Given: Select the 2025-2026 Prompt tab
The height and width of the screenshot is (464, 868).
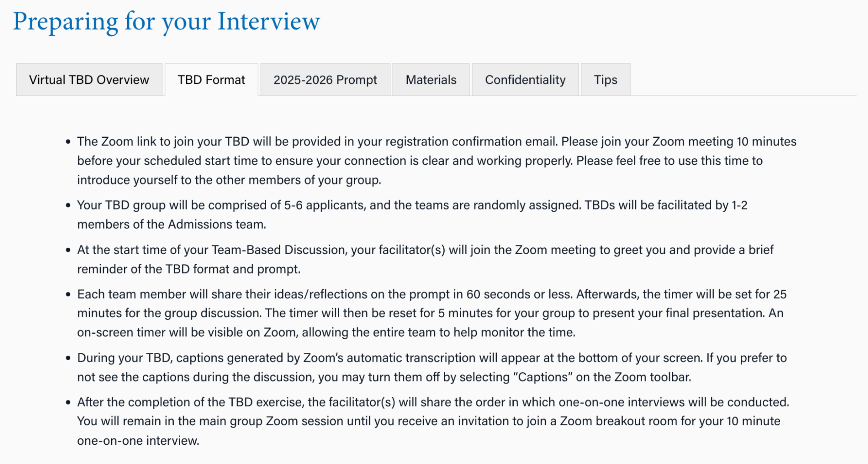Looking at the screenshot, I should [325, 80].
